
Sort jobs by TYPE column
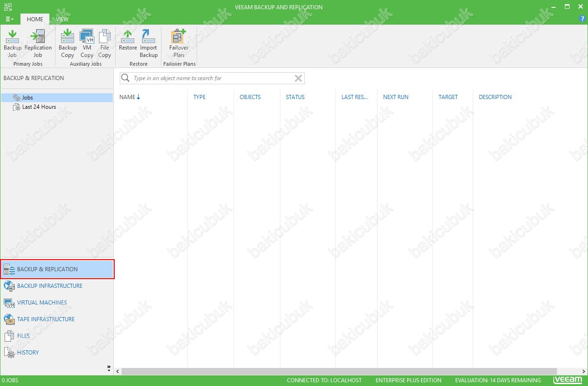click(199, 97)
